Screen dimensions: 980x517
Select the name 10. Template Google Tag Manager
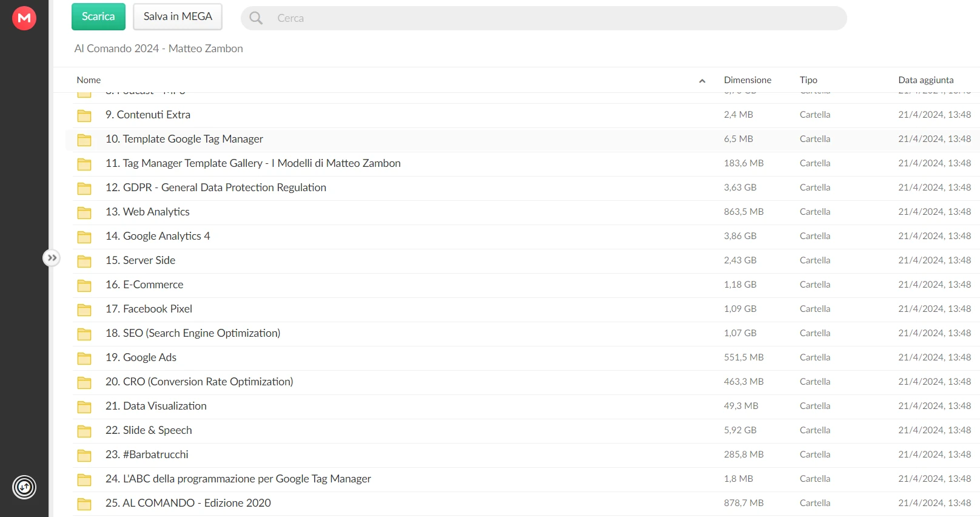point(184,139)
